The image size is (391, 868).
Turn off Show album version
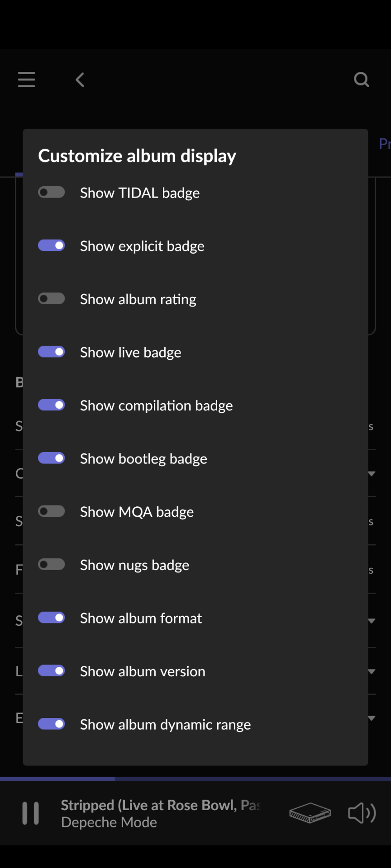point(52,671)
